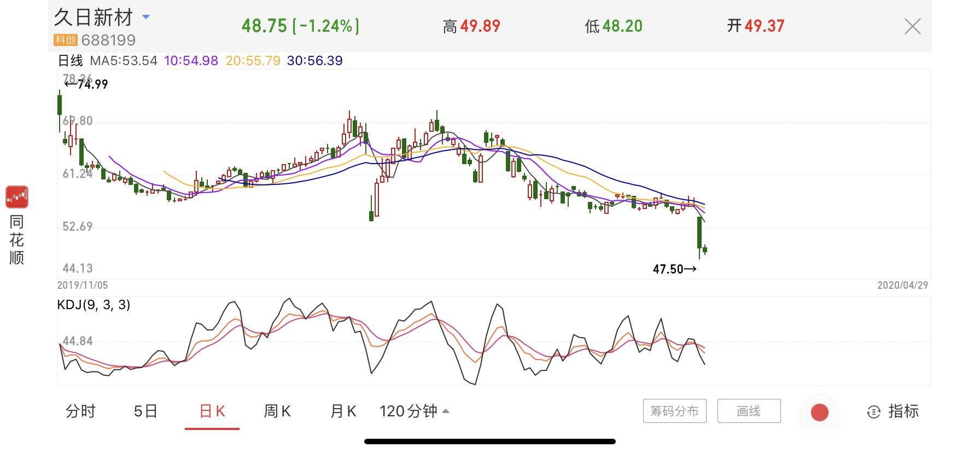This screenshot has height=453, width=980.
Task: Close the landscape chart view
Action: (x=912, y=26)
